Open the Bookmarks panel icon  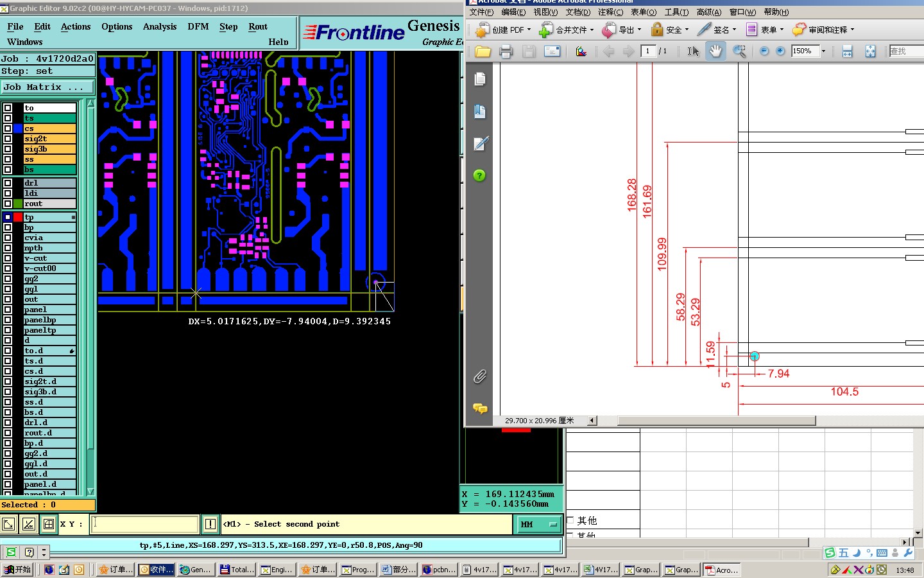(479, 112)
